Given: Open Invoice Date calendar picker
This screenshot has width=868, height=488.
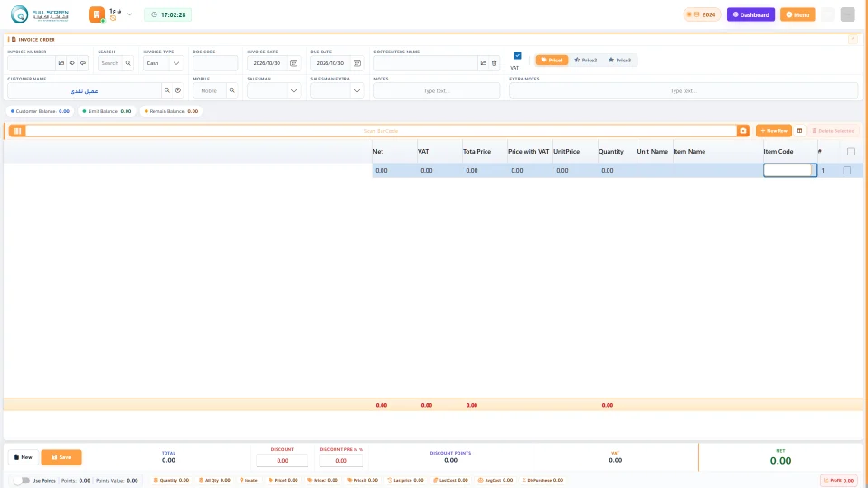Looking at the screenshot, I should tap(294, 63).
